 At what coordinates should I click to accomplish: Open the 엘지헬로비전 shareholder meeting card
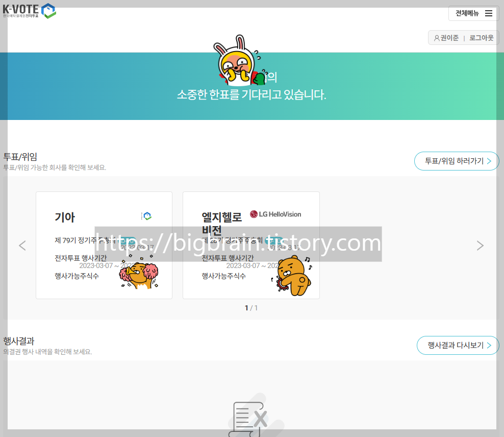pos(251,246)
